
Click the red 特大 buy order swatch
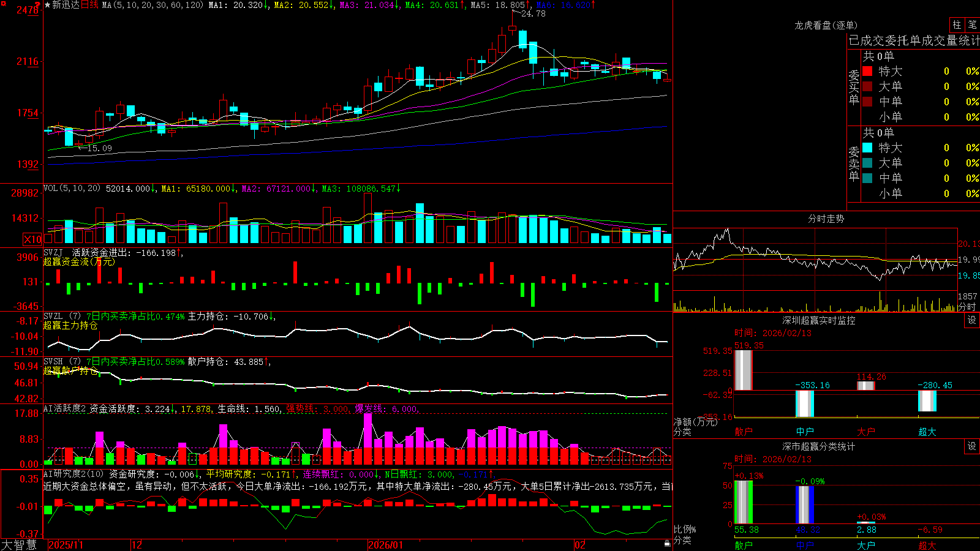(x=867, y=71)
